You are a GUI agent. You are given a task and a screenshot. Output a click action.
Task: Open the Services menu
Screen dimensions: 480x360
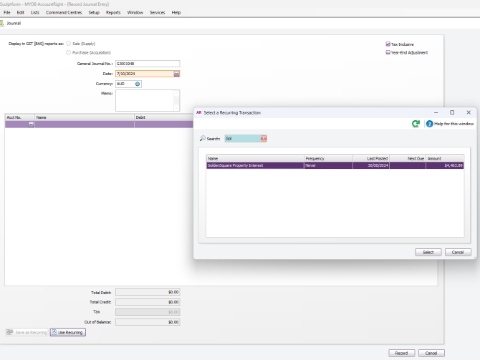click(157, 12)
